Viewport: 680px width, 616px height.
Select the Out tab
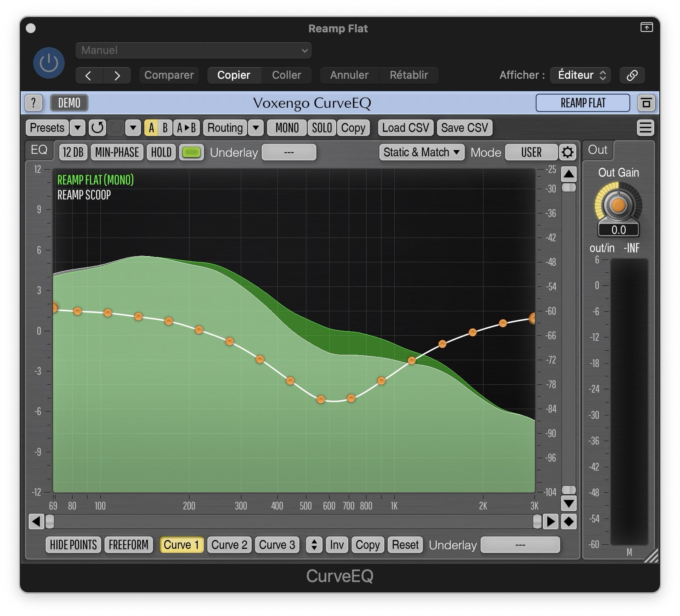click(597, 150)
